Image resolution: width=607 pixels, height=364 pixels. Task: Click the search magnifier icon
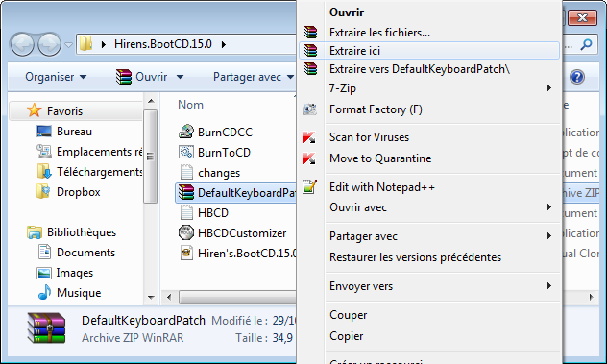coord(587,44)
